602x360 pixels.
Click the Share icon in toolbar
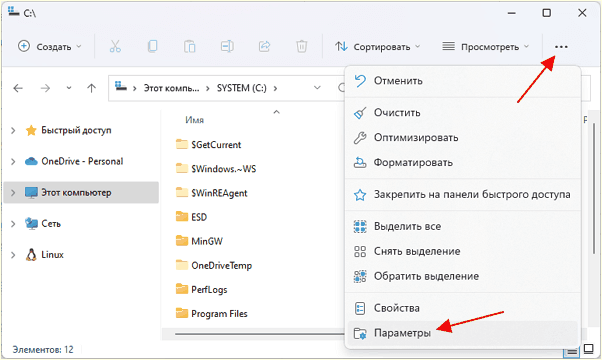tap(265, 46)
